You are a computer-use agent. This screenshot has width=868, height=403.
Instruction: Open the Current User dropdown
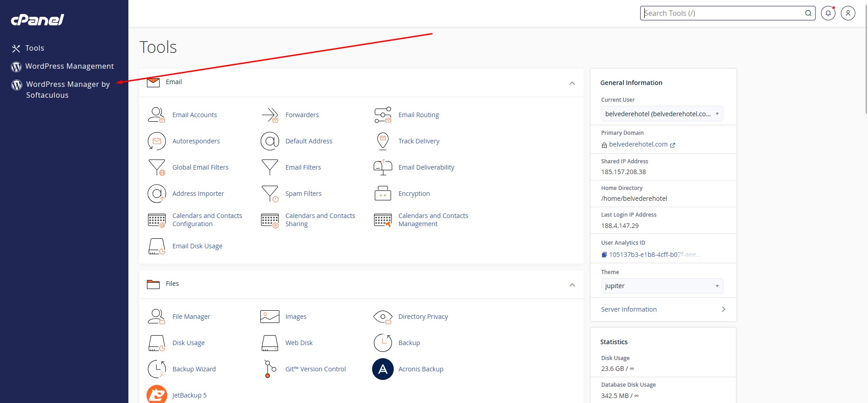pos(662,114)
